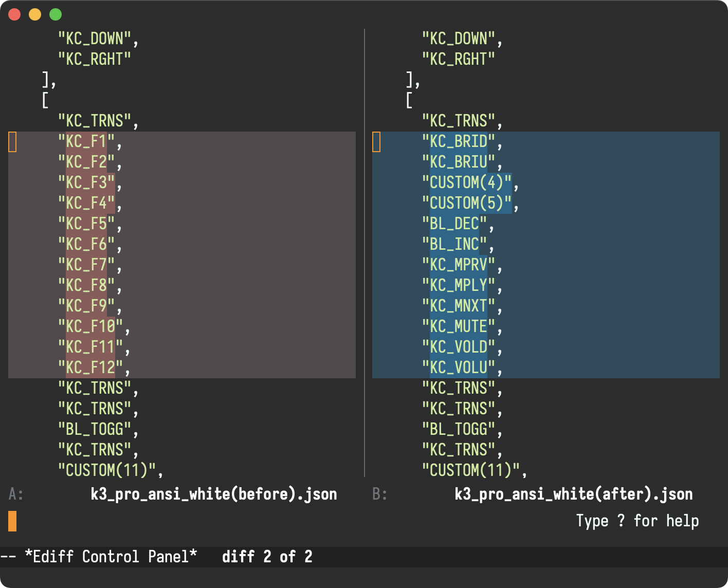Click the "KC_F9" keycode line
The image size is (728, 588).
[x=90, y=306]
